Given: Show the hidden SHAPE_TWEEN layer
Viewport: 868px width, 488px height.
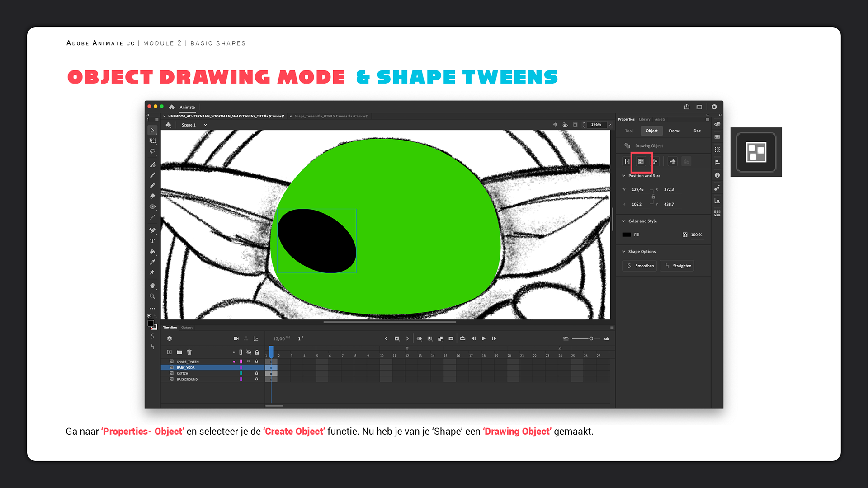Looking at the screenshot, I should click(x=249, y=361).
